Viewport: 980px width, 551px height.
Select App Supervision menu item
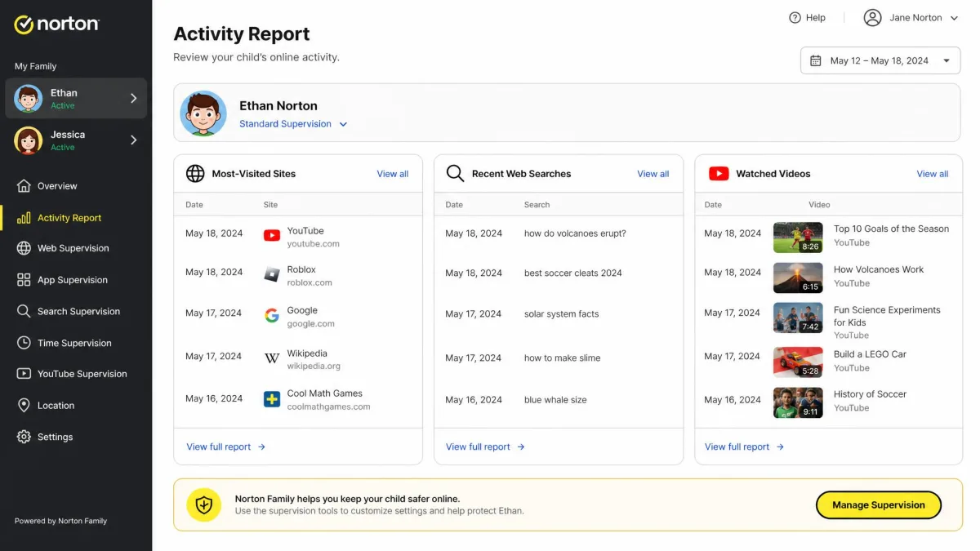[73, 280]
